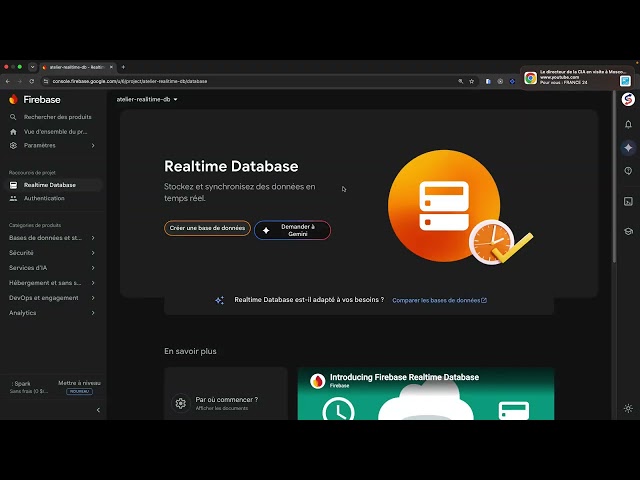This screenshot has height=480, width=640.
Task: Click the site info icon beside URL
Action: pyautogui.click(x=46, y=81)
